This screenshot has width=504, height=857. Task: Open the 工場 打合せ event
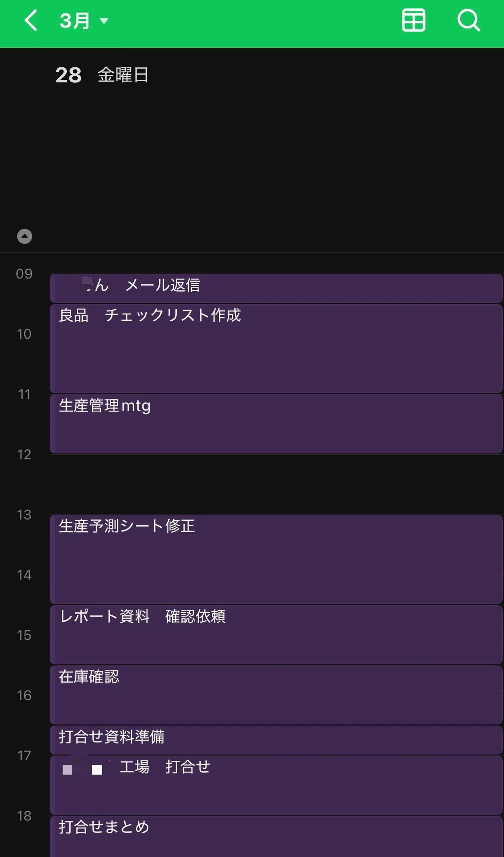tap(276, 785)
